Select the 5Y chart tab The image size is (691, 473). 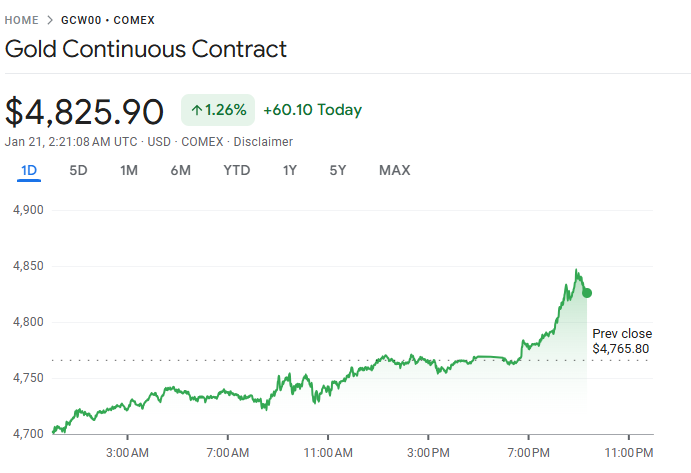click(338, 170)
